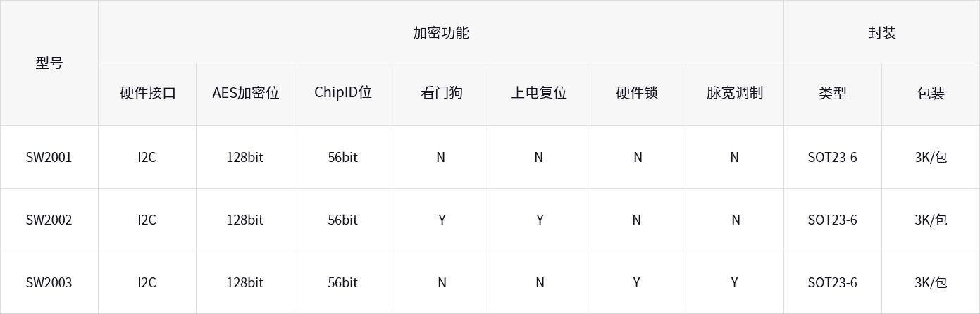The image size is (980, 314).
Task: Select the SW2002 model cell
Action: tap(49, 220)
